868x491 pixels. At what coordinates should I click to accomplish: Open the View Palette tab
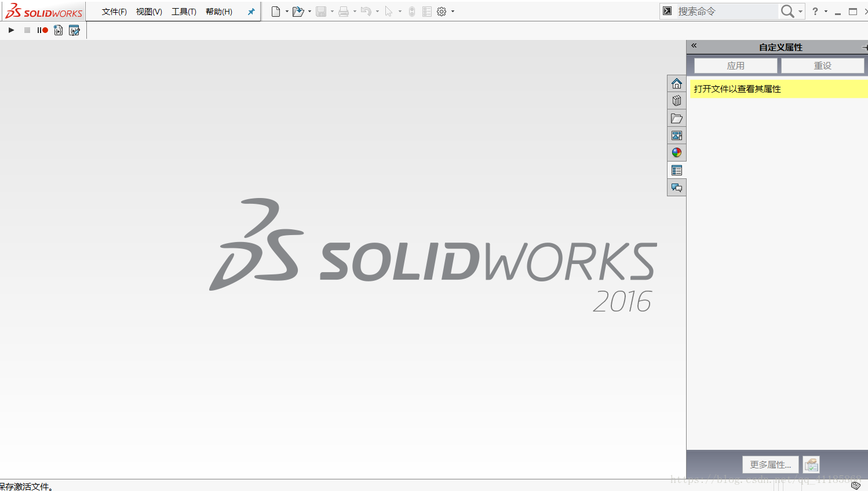tap(677, 135)
